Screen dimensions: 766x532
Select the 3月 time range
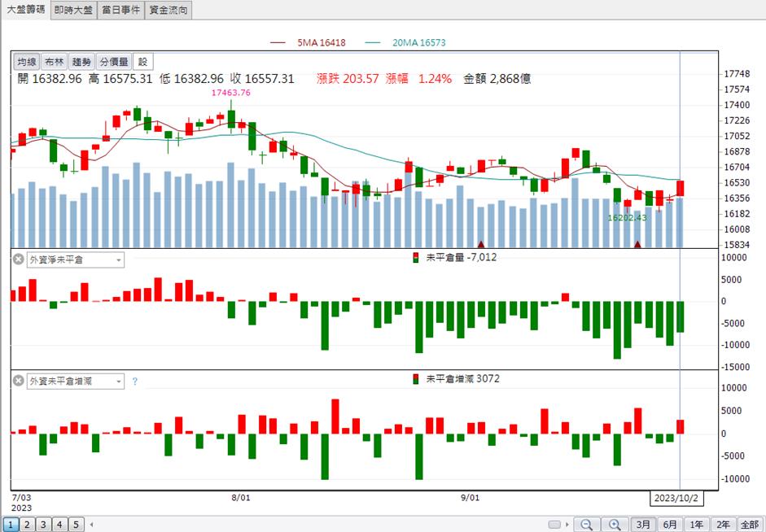click(x=643, y=525)
